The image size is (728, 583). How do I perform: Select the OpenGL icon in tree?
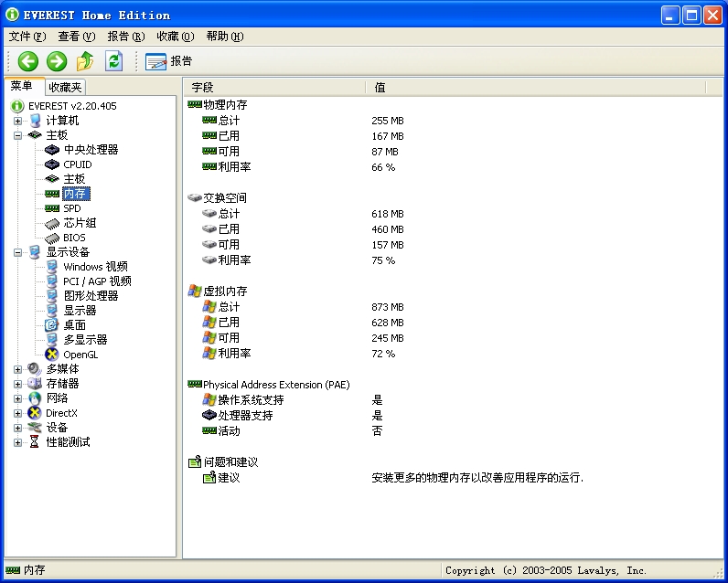click(x=52, y=355)
